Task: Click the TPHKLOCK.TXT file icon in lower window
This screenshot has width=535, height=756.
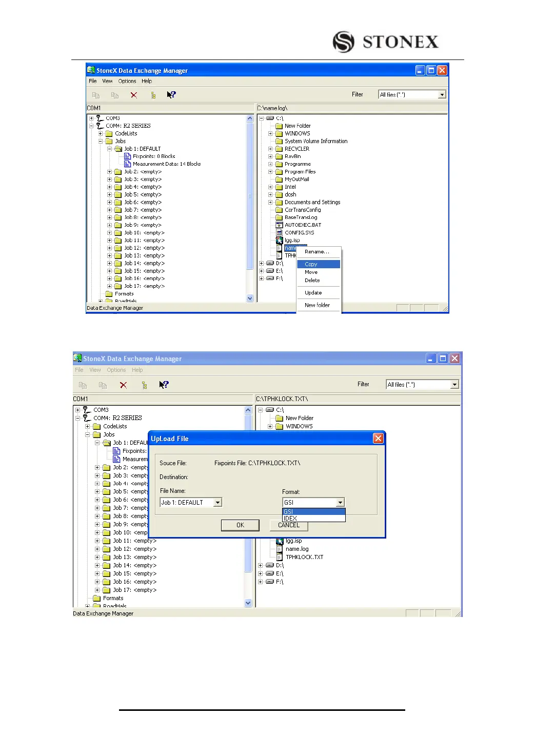Action: click(280, 557)
